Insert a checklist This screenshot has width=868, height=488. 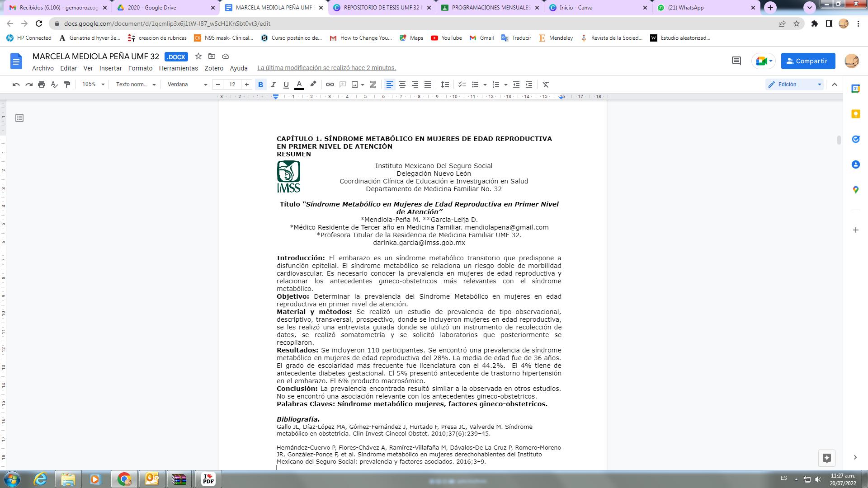tap(462, 84)
